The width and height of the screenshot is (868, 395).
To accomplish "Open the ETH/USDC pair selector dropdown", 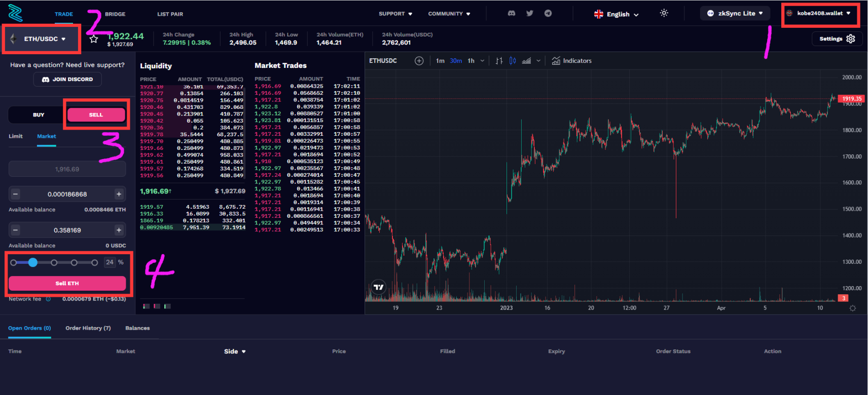I will [x=41, y=39].
